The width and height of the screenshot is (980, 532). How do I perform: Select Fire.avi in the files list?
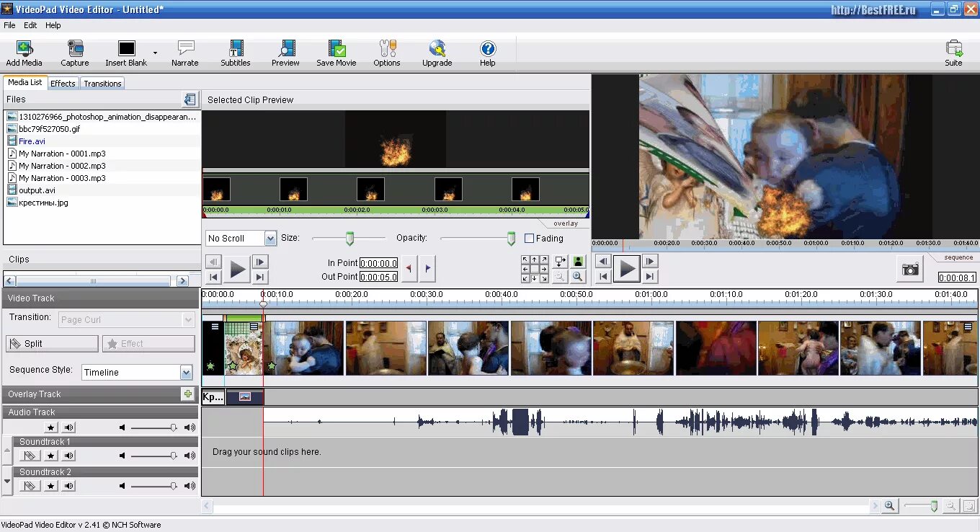point(32,141)
